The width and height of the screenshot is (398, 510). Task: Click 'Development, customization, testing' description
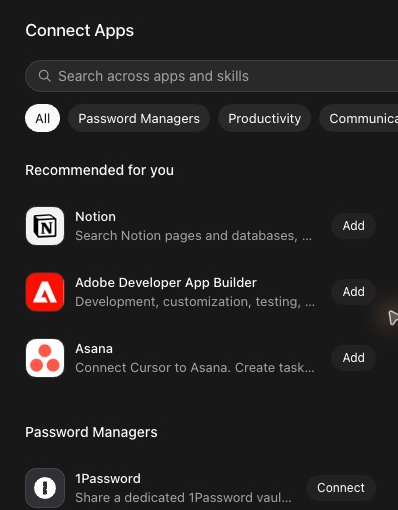coord(195,302)
